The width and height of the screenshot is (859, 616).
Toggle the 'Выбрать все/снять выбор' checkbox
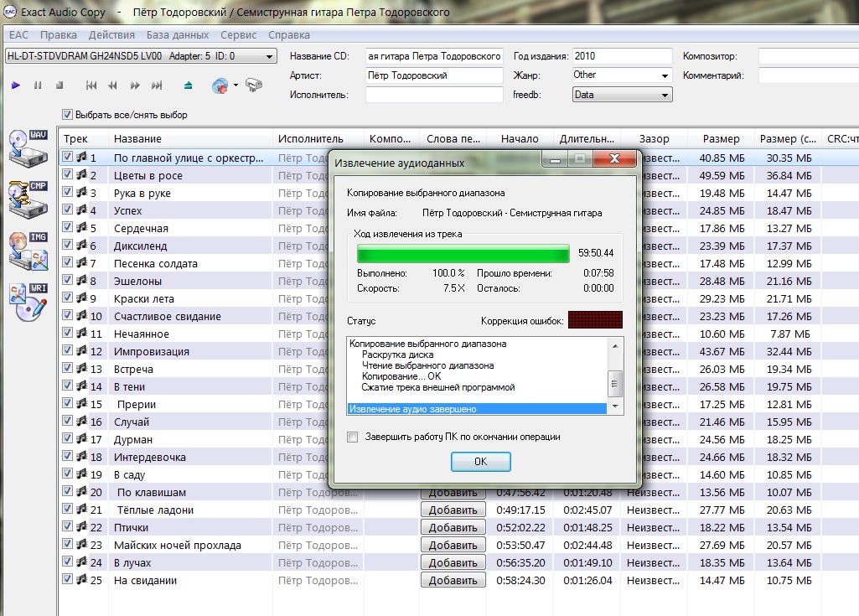tap(68, 115)
